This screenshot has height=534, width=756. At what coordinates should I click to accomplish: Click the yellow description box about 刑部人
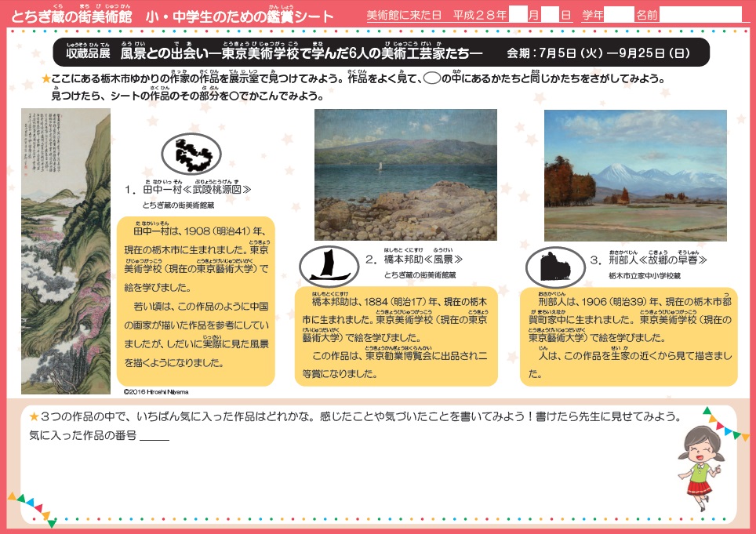[x=629, y=336]
